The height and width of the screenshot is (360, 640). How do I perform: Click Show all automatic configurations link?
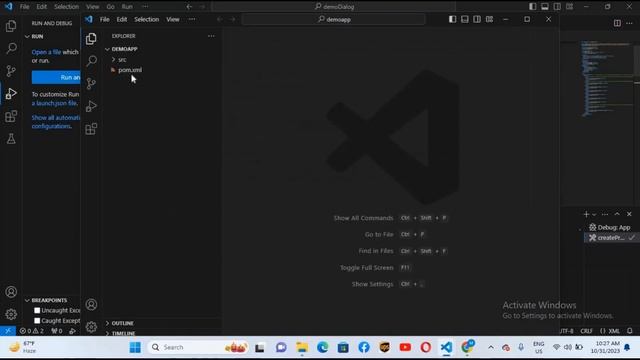point(56,122)
